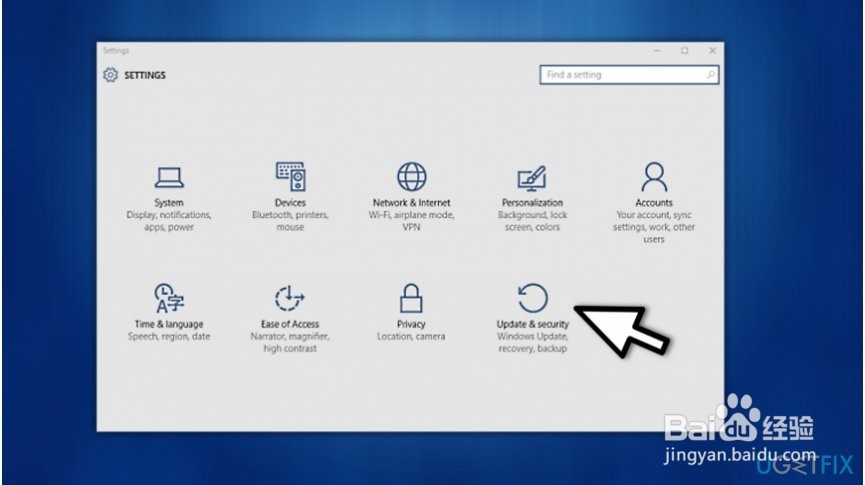Click the Accounts label

654,202
